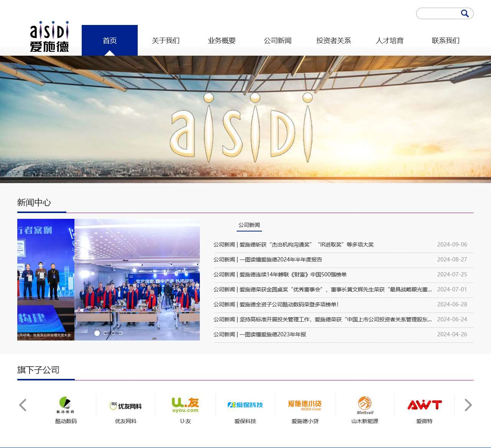Click the 优友网科 text label
Screen dimensions: 491x448
tap(126, 421)
